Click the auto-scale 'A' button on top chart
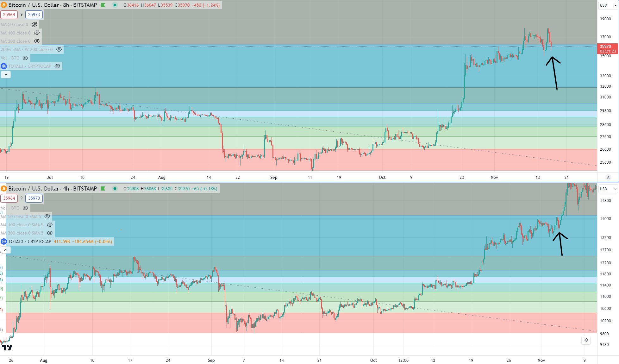 pos(608,177)
